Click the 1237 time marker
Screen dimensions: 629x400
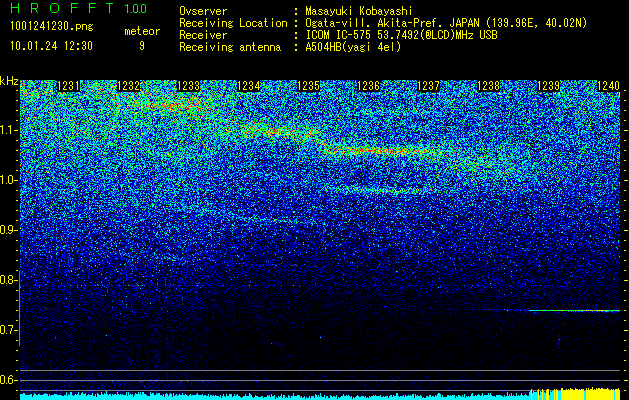(428, 86)
